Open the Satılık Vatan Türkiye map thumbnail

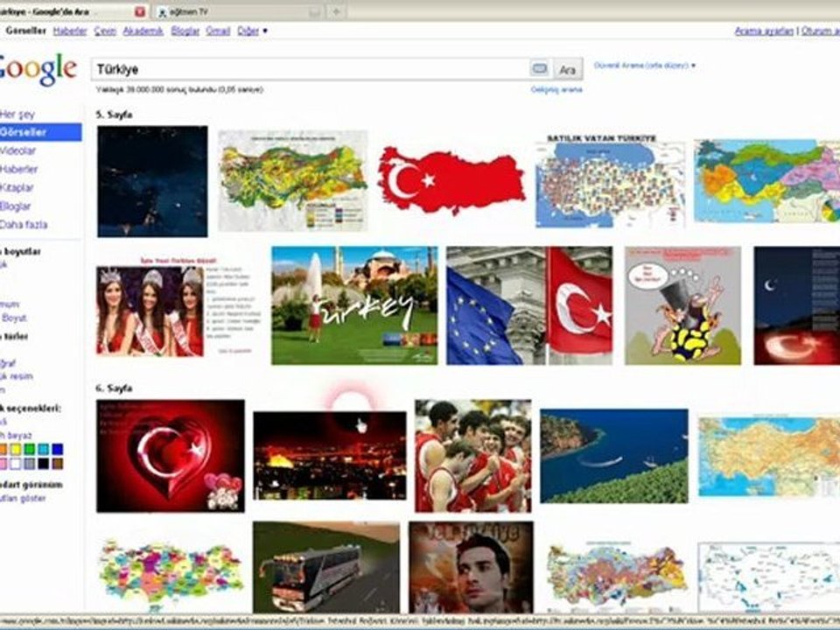click(610, 181)
